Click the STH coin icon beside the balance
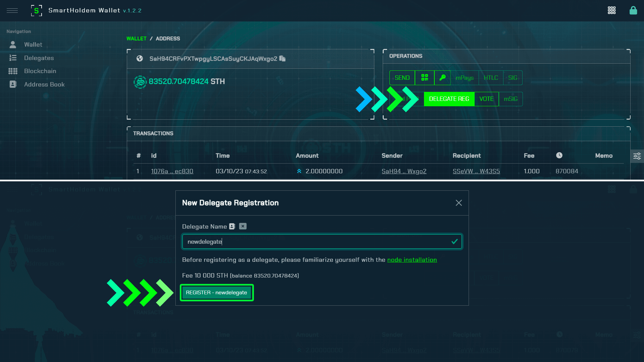Image resolution: width=644 pixels, height=362 pixels. [140, 82]
